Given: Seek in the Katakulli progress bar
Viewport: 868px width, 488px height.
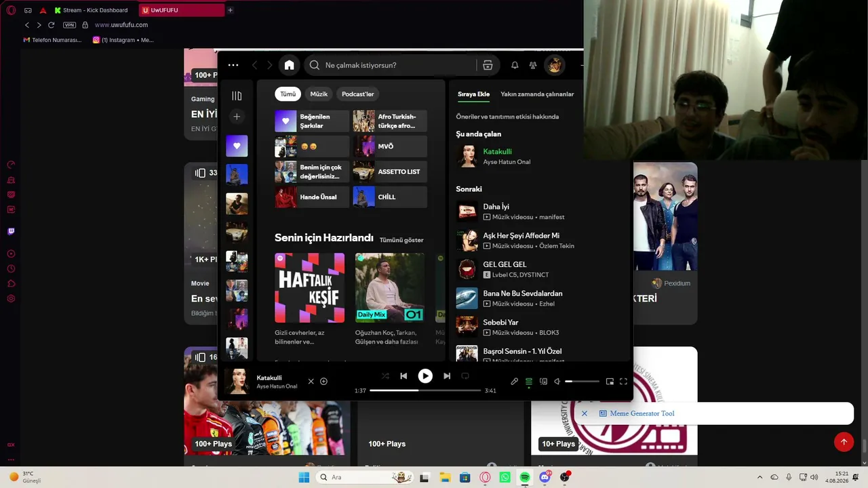Looking at the screenshot, I should [425, 390].
